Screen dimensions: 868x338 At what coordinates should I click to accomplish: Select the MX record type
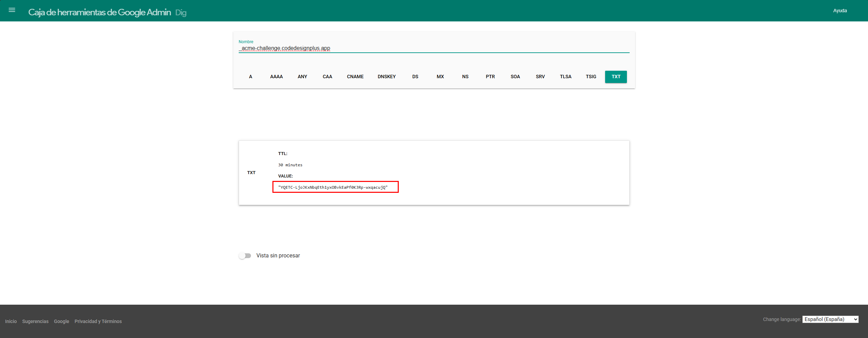440,77
